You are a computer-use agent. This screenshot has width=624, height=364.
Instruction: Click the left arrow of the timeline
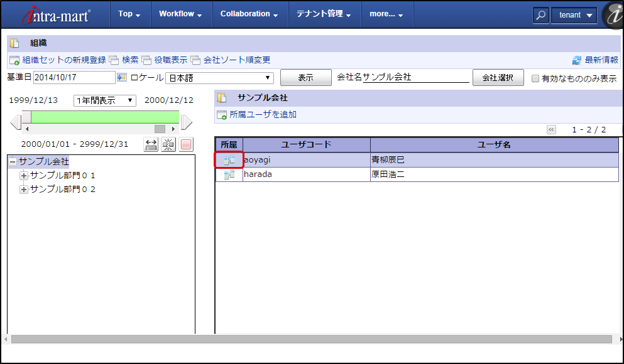[16, 120]
